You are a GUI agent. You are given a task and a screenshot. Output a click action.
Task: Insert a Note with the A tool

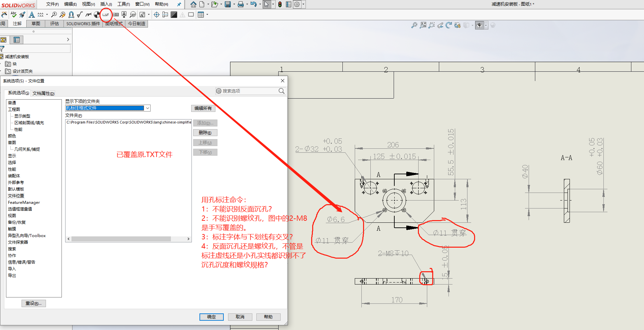tap(32, 15)
